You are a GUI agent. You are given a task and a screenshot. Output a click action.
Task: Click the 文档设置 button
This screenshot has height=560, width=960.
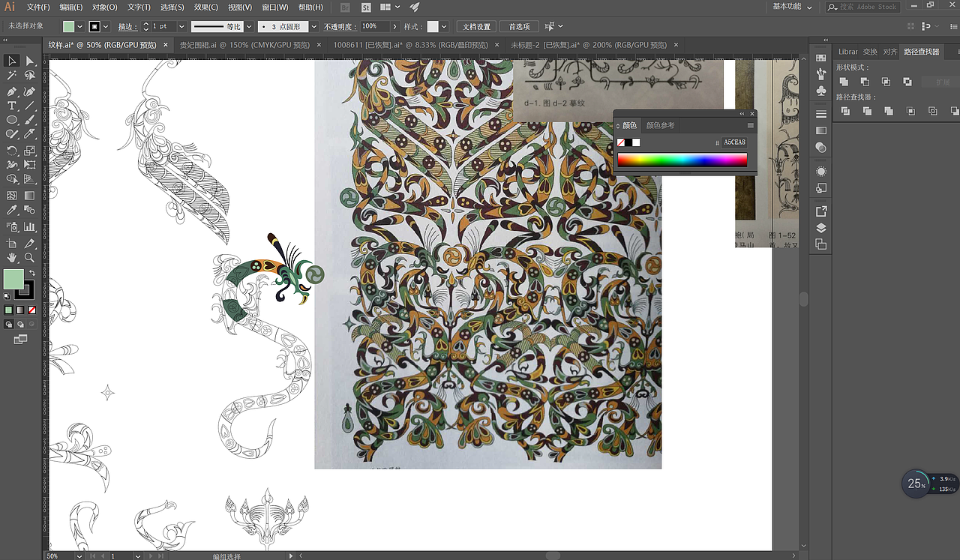coord(476,26)
